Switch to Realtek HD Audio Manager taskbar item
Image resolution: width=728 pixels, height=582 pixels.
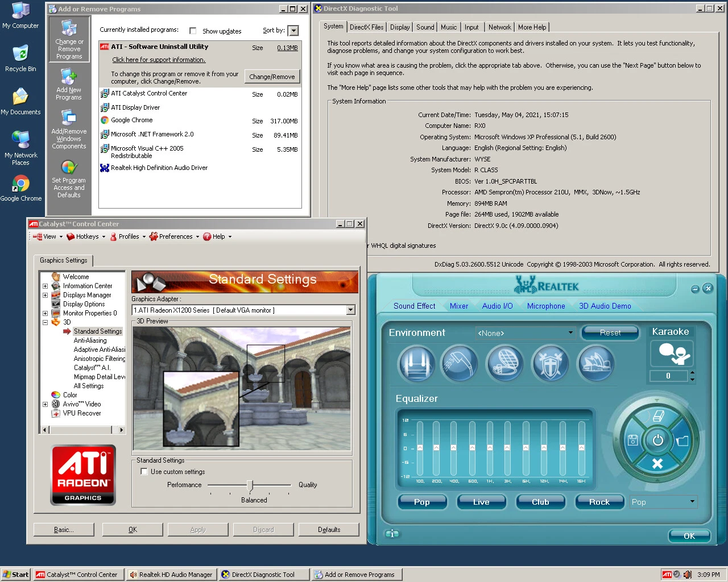coord(172,575)
